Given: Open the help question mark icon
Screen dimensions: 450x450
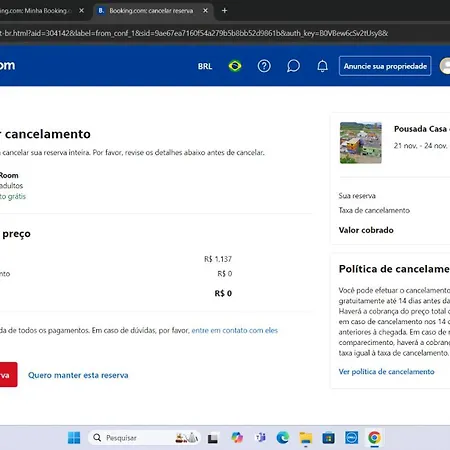Looking at the screenshot, I should [264, 66].
